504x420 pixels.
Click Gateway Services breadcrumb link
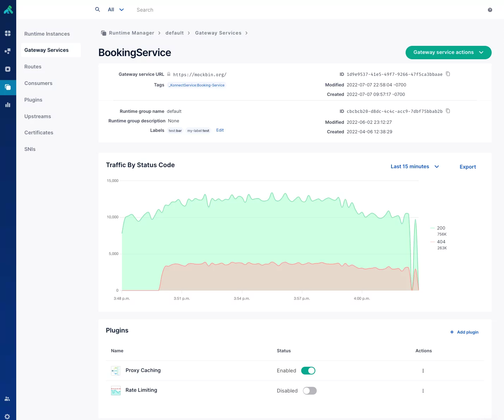pyautogui.click(x=218, y=33)
